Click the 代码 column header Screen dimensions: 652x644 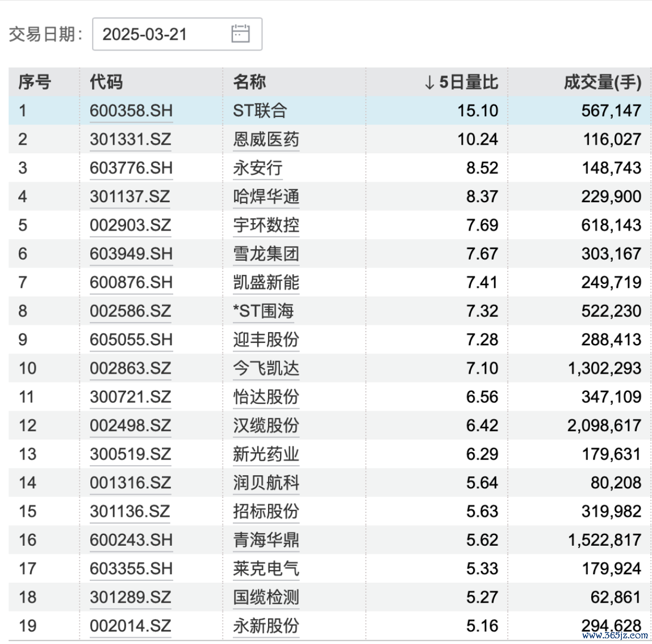click(x=106, y=82)
